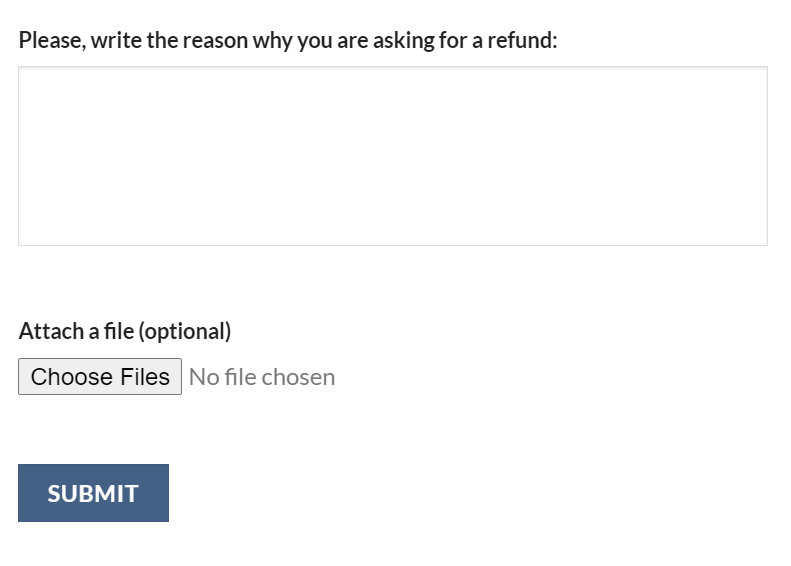This screenshot has height=566, width=791.
Task: Click the file status text beside Choose Files
Action: click(262, 377)
